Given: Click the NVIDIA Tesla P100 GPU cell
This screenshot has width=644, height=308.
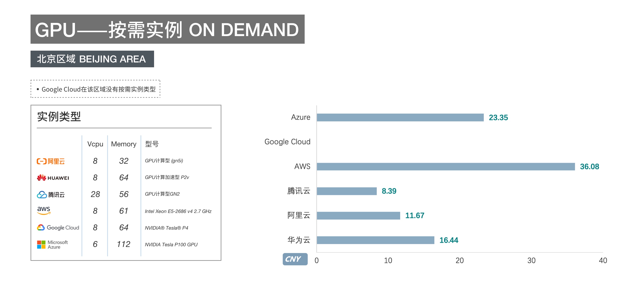Looking at the screenshot, I should pos(171,244).
